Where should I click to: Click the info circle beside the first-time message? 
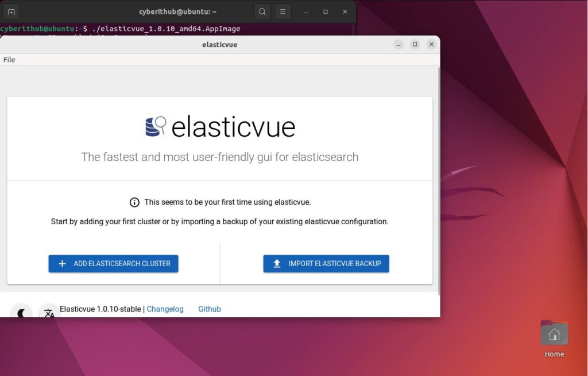pyautogui.click(x=134, y=202)
